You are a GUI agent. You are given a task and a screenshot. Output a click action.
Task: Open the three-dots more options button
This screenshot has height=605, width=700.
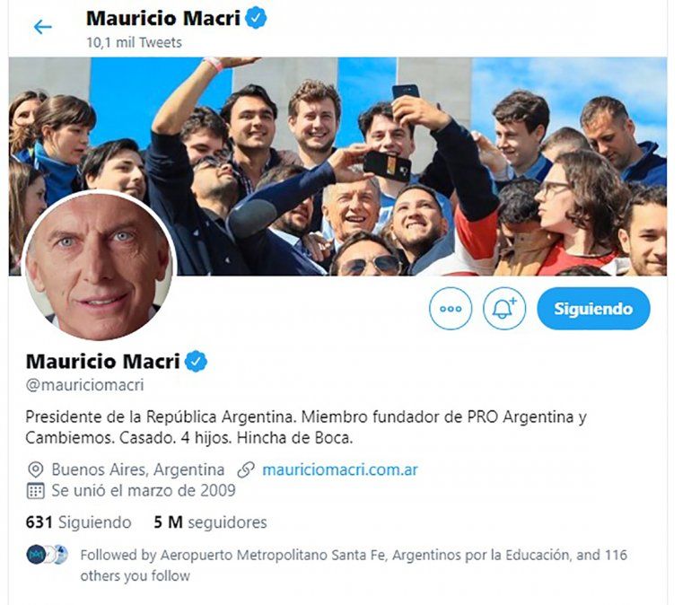[451, 309]
